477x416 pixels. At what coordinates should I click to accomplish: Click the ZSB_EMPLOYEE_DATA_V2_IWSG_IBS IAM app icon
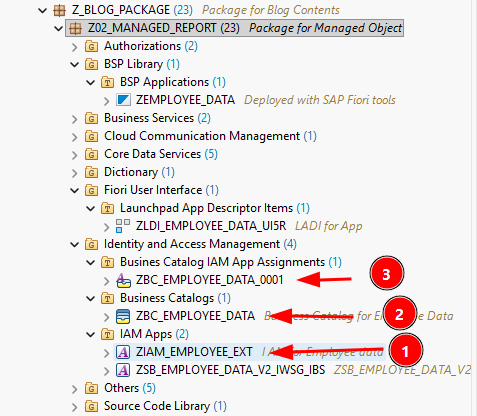tap(123, 370)
